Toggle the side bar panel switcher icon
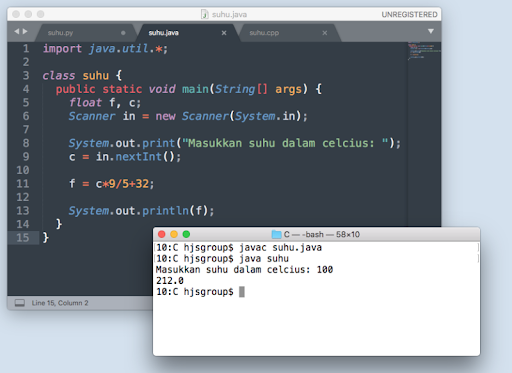This screenshot has width=512, height=373. coord(20,303)
